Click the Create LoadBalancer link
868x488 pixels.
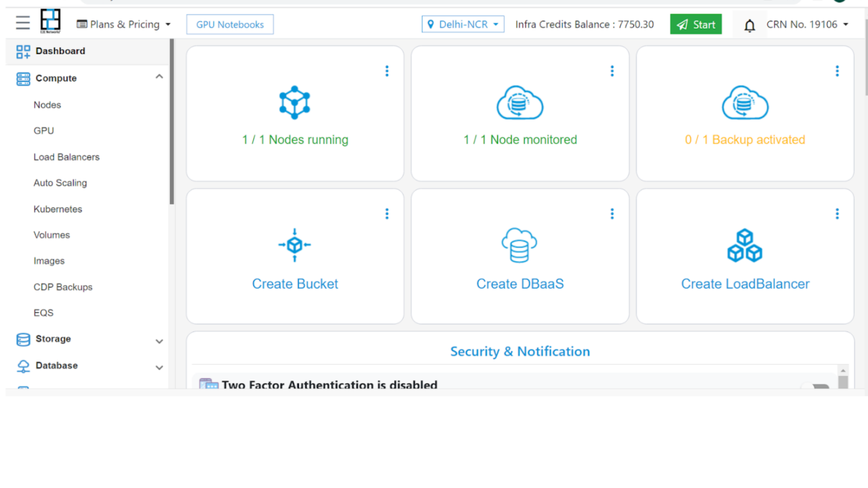745,284
